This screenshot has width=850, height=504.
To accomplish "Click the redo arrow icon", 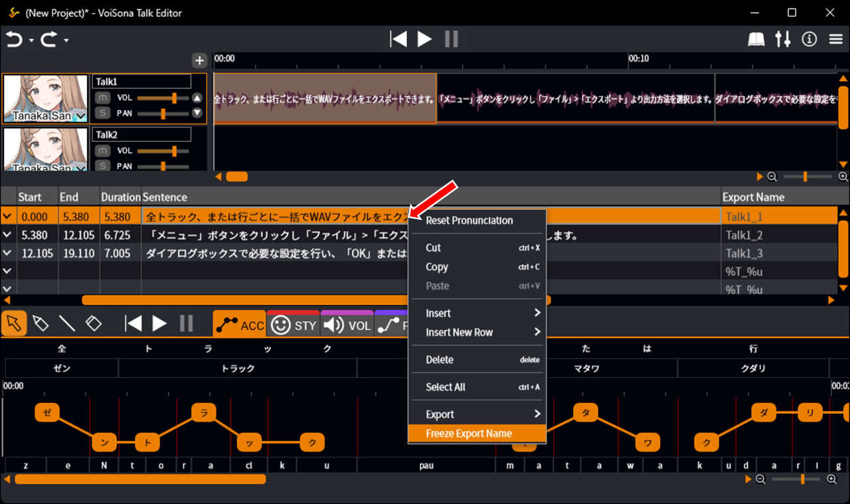I will pyautogui.click(x=49, y=40).
